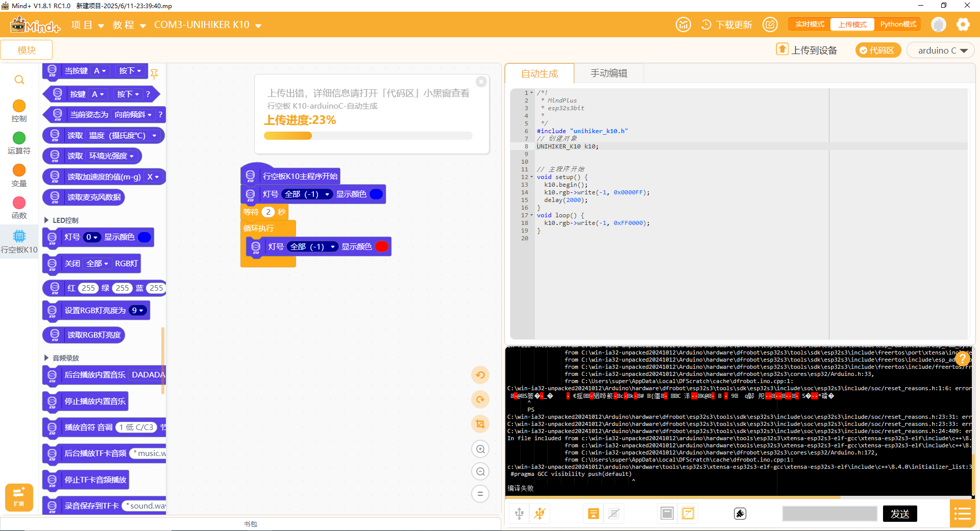Select the 行空板K10 block category
The image size is (980, 531).
pyautogui.click(x=19, y=241)
